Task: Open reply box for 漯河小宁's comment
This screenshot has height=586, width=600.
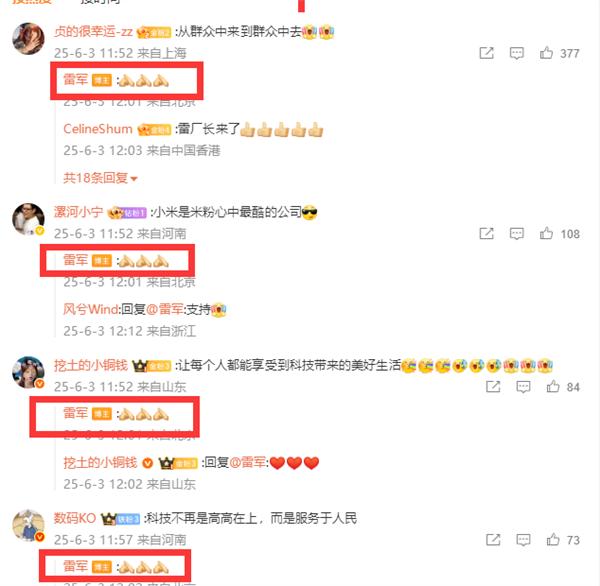Action: [x=517, y=233]
